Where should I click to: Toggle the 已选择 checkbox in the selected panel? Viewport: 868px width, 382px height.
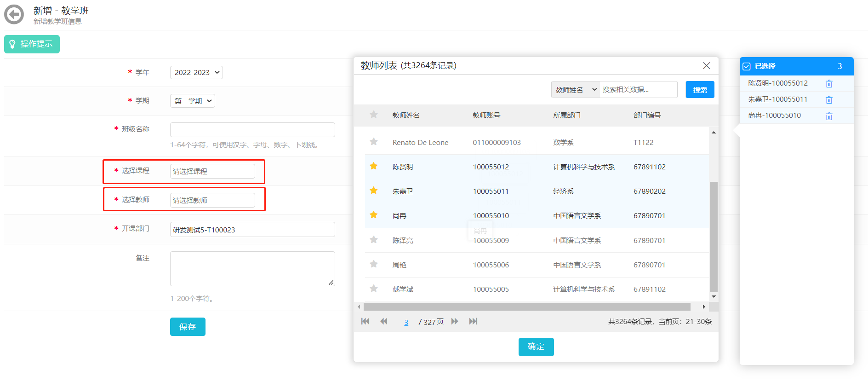point(747,66)
